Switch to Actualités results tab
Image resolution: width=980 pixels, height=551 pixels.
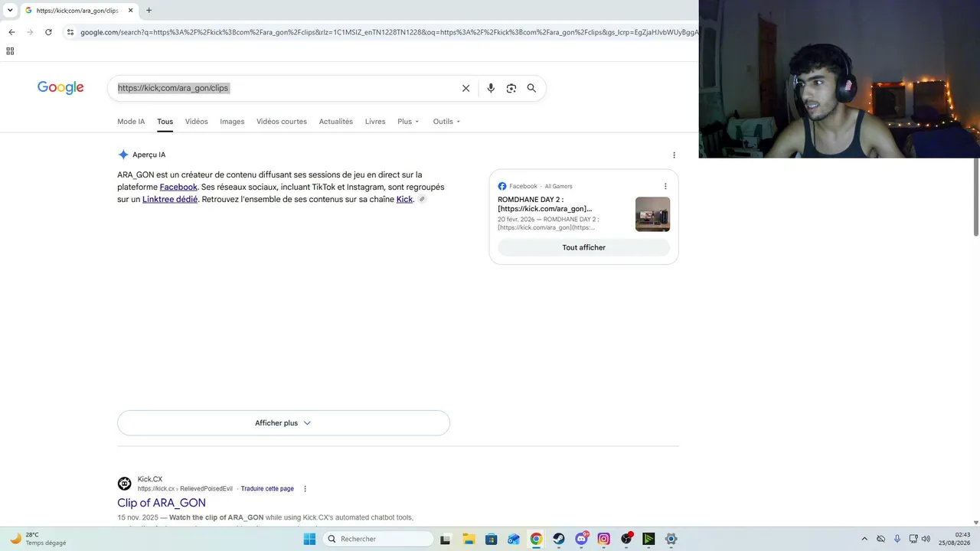[x=336, y=122]
